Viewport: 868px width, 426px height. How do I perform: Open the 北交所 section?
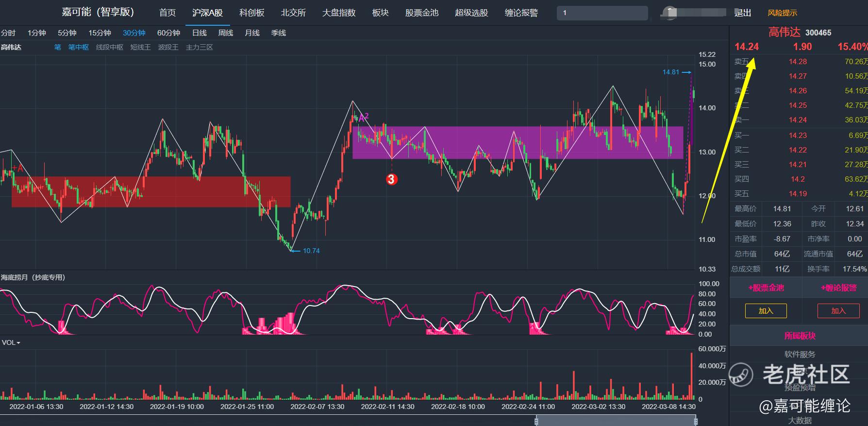pyautogui.click(x=293, y=13)
